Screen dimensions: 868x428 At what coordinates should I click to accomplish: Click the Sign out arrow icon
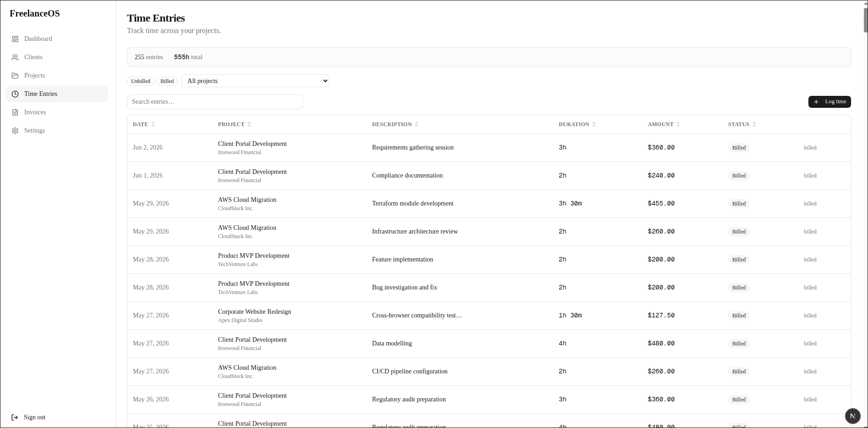[15, 417]
